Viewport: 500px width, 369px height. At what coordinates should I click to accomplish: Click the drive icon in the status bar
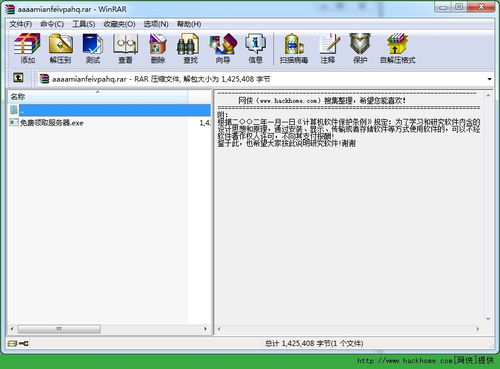click(12, 343)
